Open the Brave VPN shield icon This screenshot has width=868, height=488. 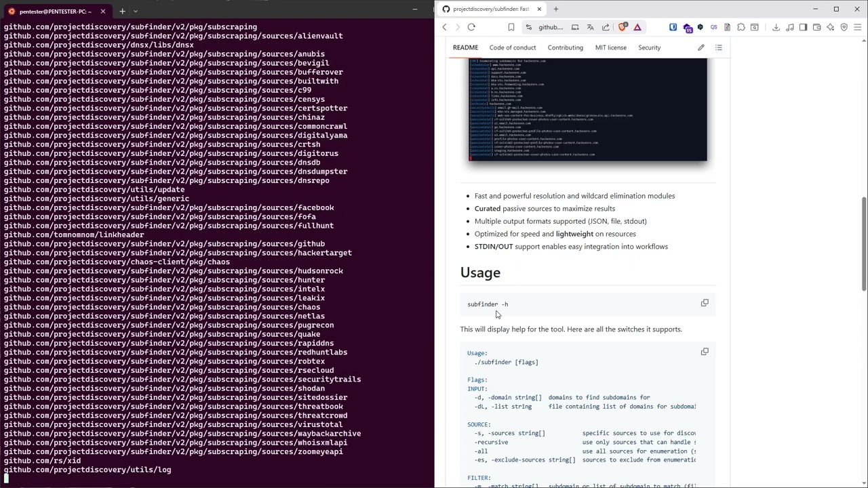[844, 27]
